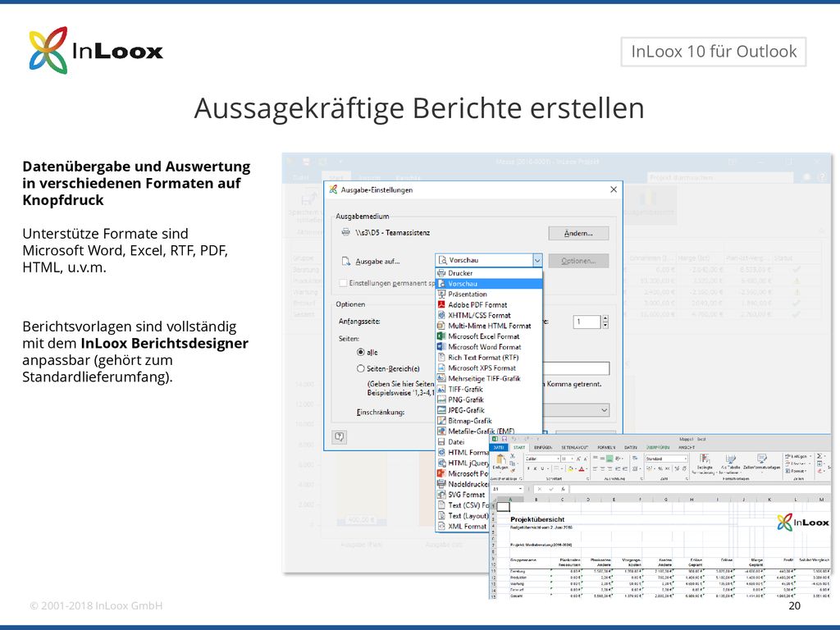Open Zellenformatvorlagen in Excel ribbon
The width and height of the screenshot is (840, 630).
click(x=762, y=462)
